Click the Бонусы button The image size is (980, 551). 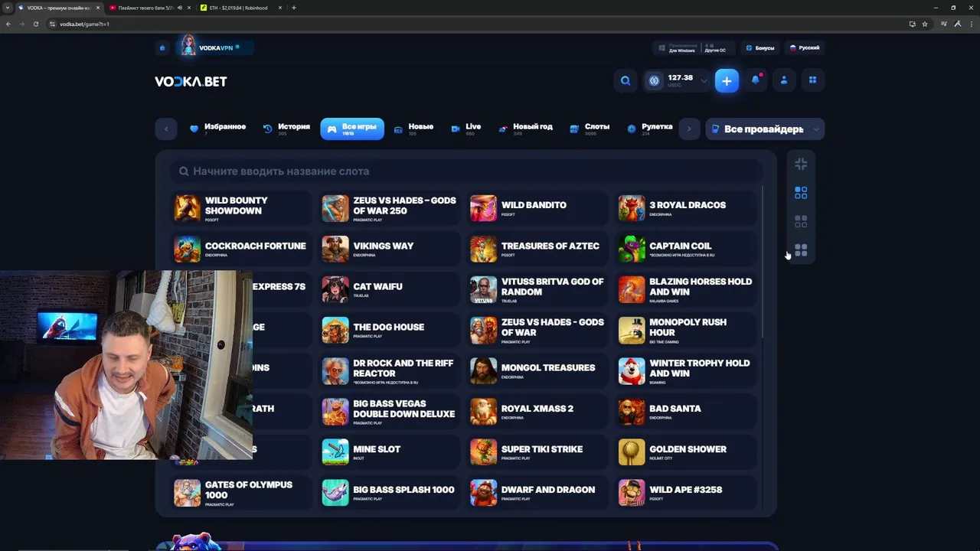tap(759, 47)
